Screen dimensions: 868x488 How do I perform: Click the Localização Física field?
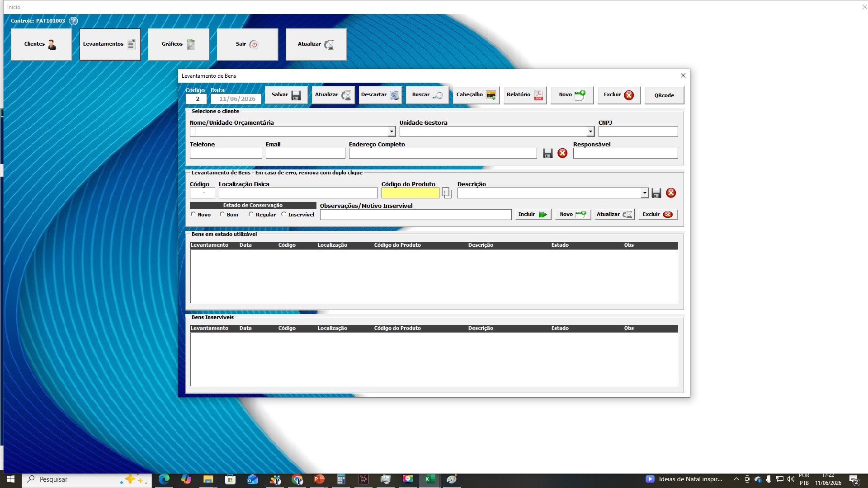click(298, 193)
